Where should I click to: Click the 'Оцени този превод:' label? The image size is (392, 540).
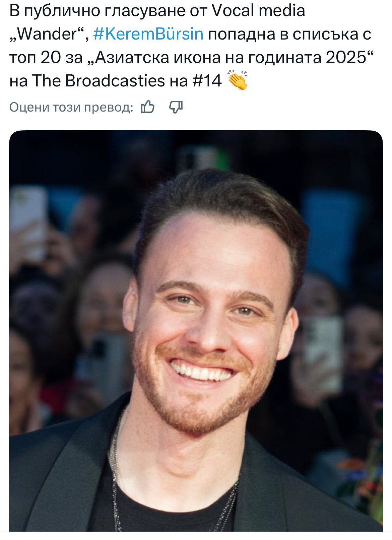pyautogui.click(x=71, y=108)
